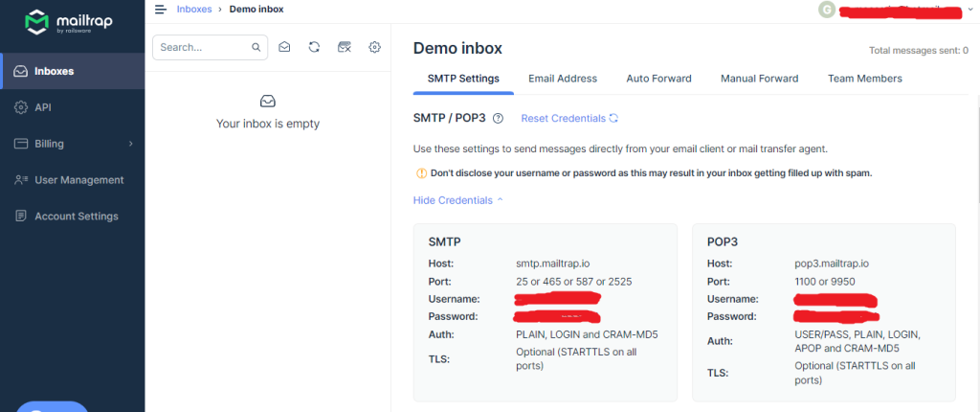Click the page vertical scrollbar
980x412 pixels.
977,150
